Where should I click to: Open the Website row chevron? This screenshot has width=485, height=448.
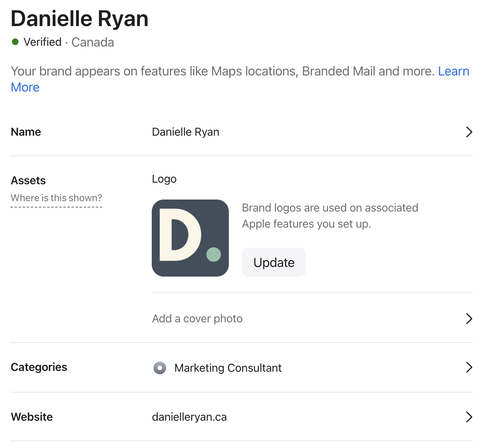tap(469, 417)
